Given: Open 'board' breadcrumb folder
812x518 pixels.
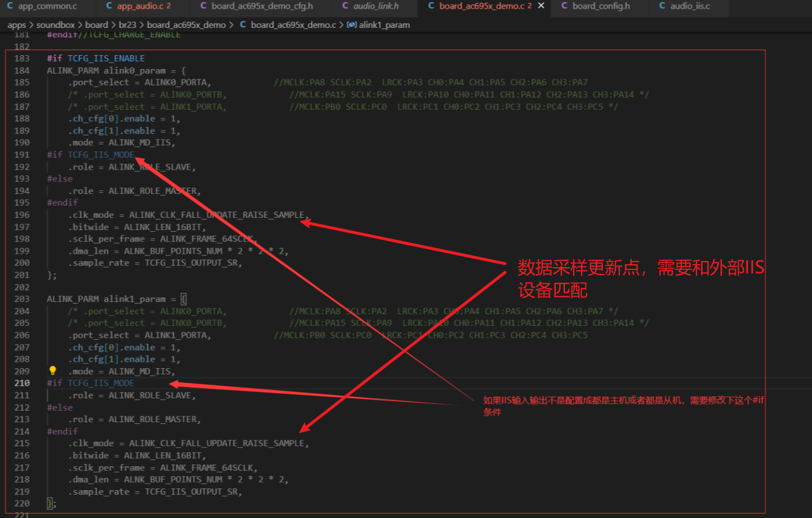Looking at the screenshot, I should pos(96,25).
